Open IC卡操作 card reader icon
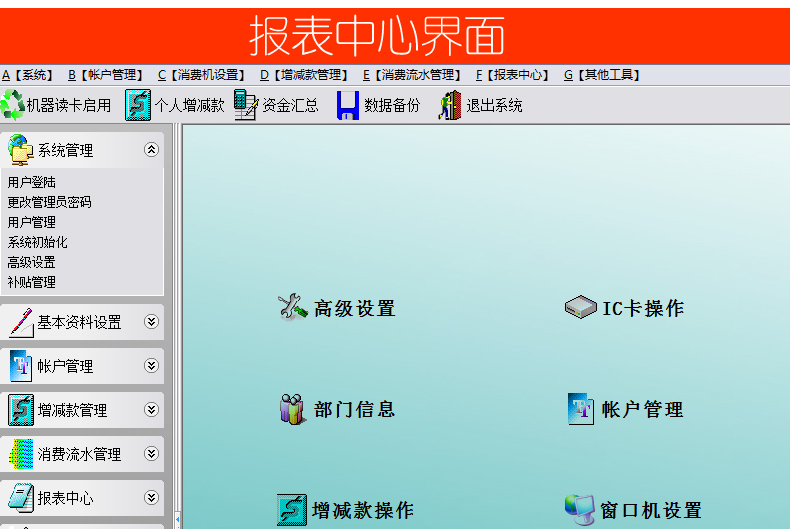The width and height of the screenshot is (790, 529). coord(580,308)
